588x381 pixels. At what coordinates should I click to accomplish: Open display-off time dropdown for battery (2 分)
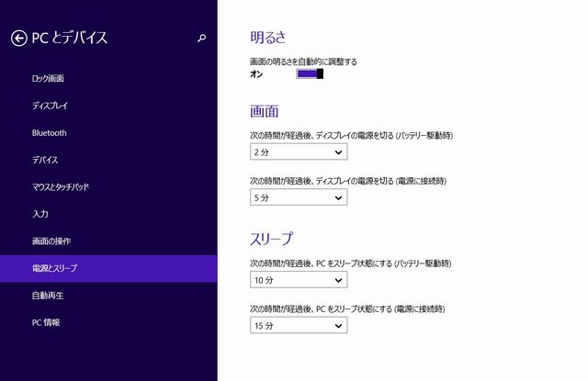pos(299,152)
